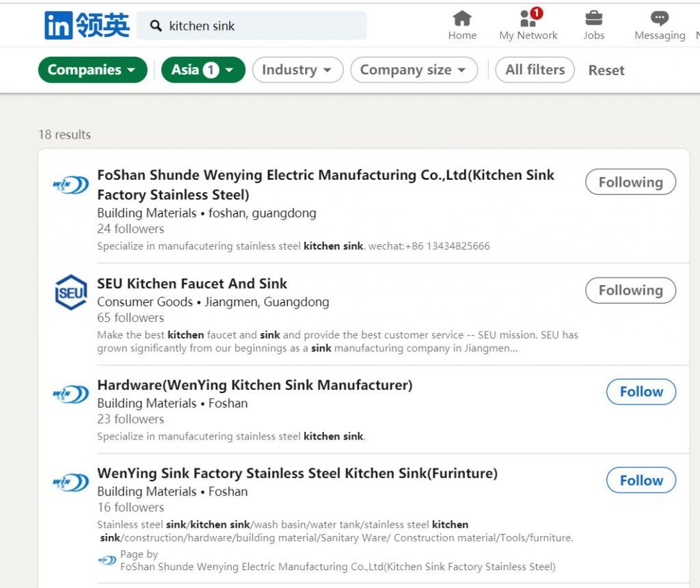Viewport: 700px width, 588px height.
Task: Open FoShan Shunde Wenying Electric Manufacturing title
Action: point(326,185)
